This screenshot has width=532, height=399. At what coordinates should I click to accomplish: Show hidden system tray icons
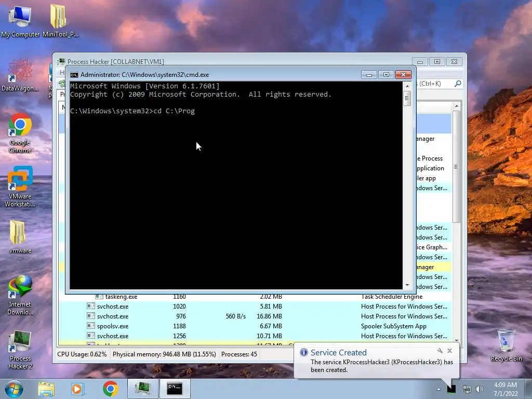coord(438,390)
